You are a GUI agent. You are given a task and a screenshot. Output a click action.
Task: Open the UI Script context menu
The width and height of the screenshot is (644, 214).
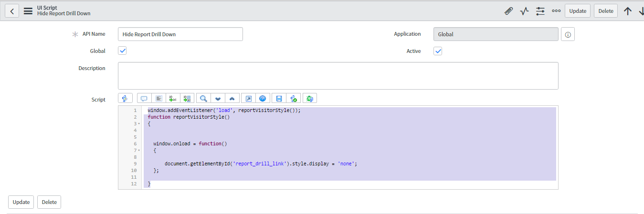pyautogui.click(x=28, y=10)
